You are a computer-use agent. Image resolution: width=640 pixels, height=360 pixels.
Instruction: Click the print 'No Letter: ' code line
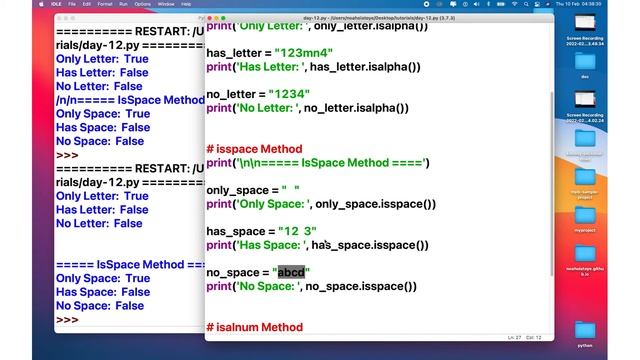[x=307, y=108]
